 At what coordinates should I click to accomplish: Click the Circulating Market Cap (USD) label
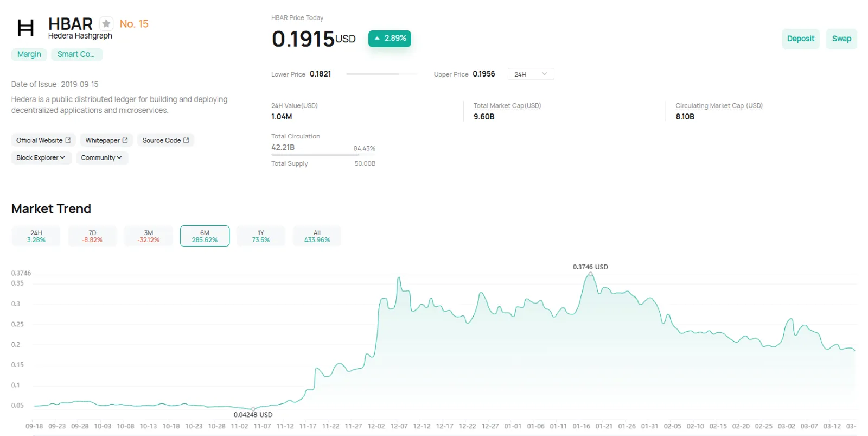719,106
